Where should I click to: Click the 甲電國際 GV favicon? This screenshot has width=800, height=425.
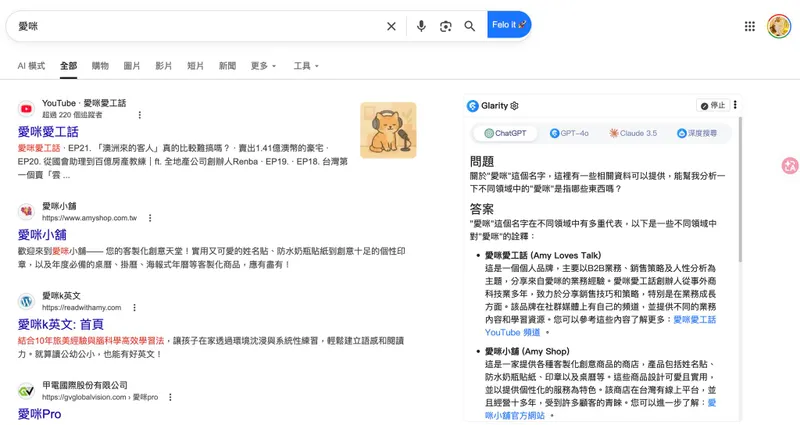click(x=26, y=391)
